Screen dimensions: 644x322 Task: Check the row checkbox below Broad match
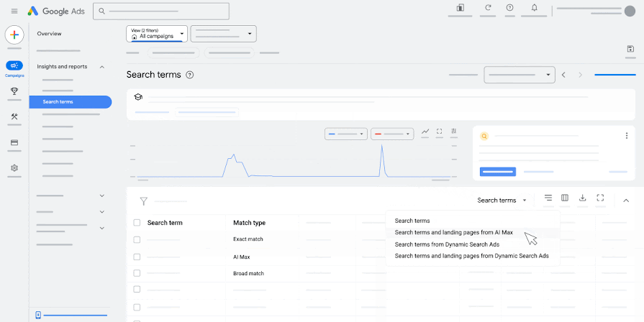tap(137, 290)
